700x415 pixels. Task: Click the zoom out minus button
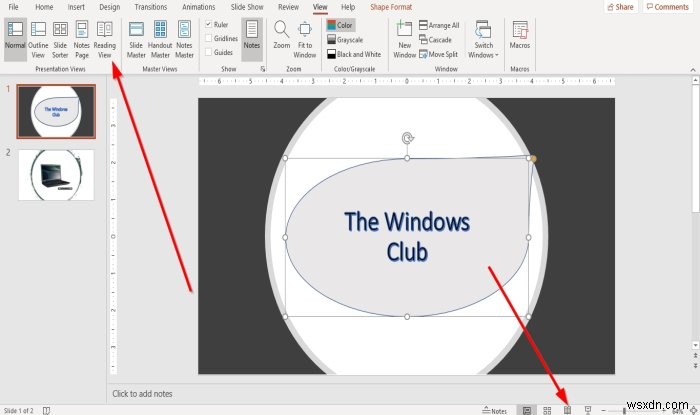click(603, 411)
